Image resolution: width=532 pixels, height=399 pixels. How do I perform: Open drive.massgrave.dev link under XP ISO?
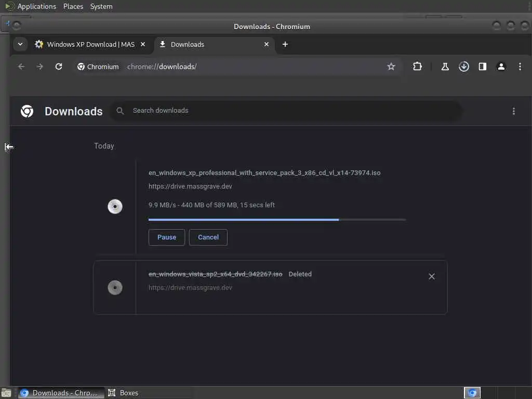190,187
